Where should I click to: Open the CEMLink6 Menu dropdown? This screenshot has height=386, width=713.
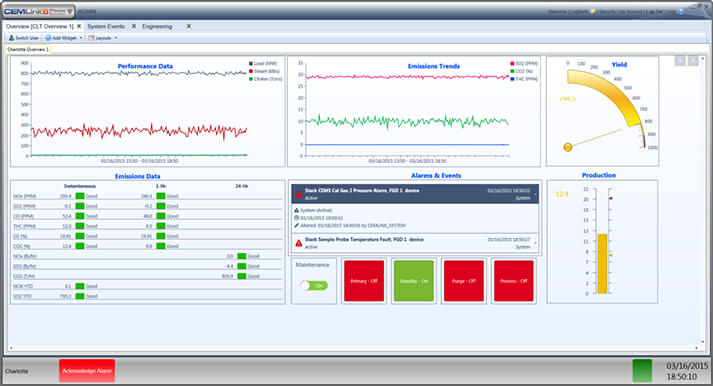[38, 11]
